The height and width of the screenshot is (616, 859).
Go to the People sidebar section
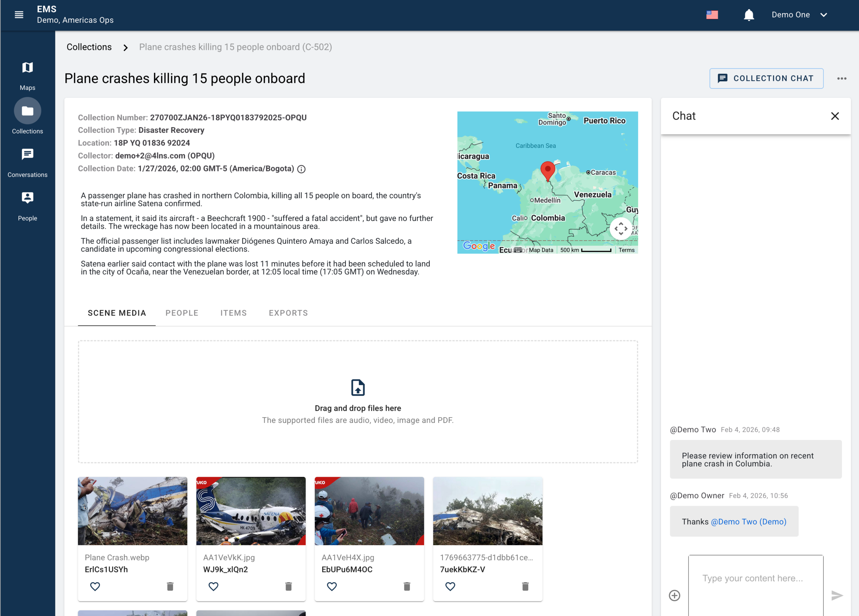27,206
